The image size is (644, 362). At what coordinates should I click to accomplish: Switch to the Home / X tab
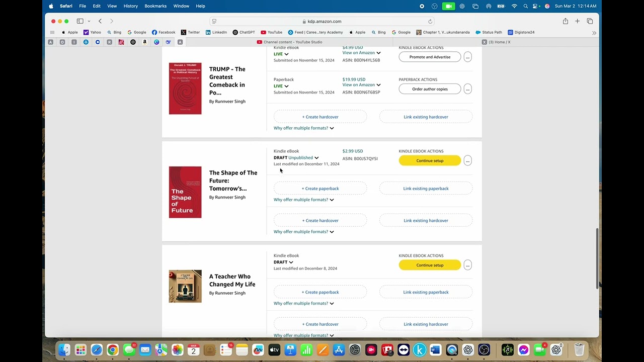coord(496,42)
